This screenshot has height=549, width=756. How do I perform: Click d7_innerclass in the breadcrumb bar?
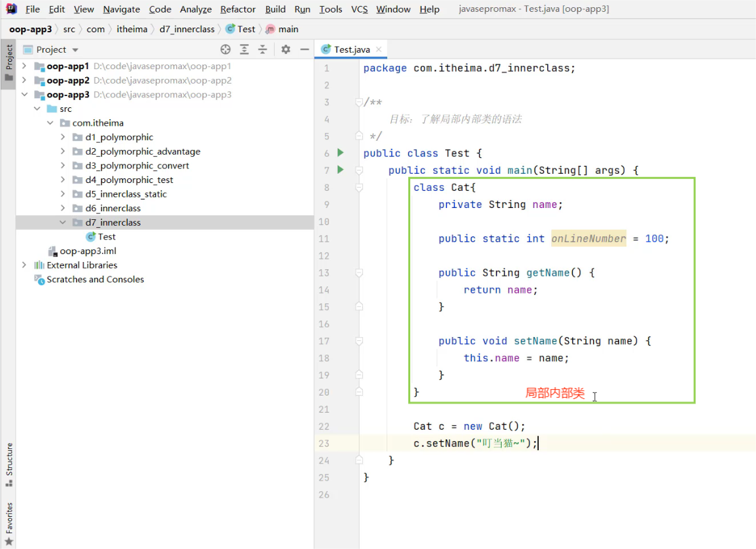point(187,29)
